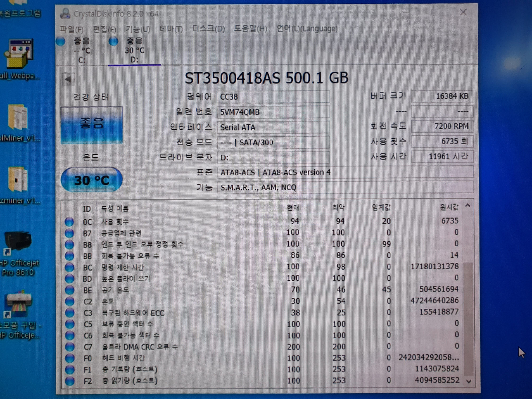This screenshot has width=532, height=399.
Task: Open the 파일(F) menu
Action: pos(71,29)
